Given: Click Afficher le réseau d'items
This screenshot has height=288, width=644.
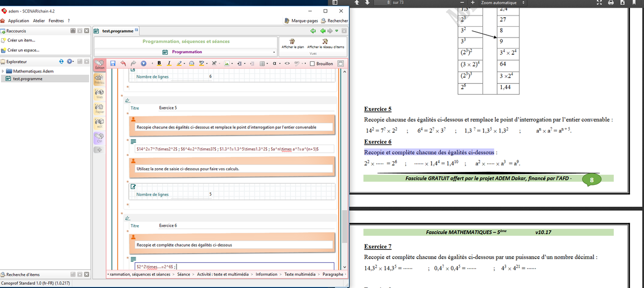Looking at the screenshot, I should coord(325,44).
